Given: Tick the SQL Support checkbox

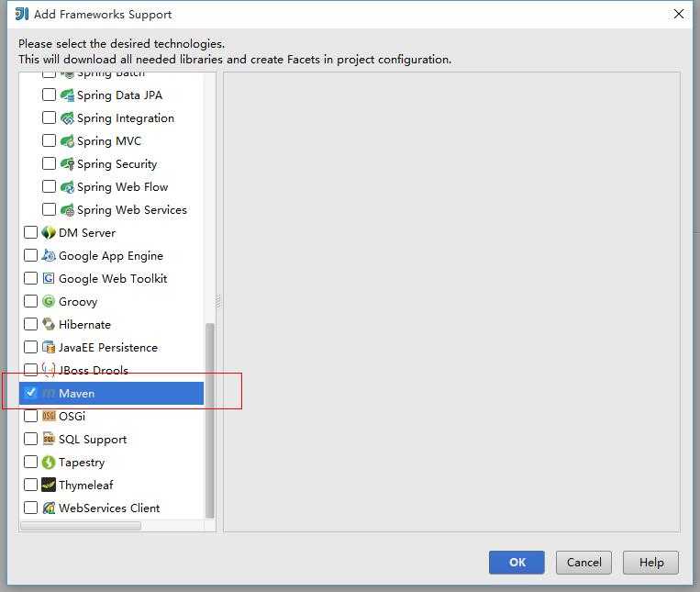Looking at the screenshot, I should (30, 439).
